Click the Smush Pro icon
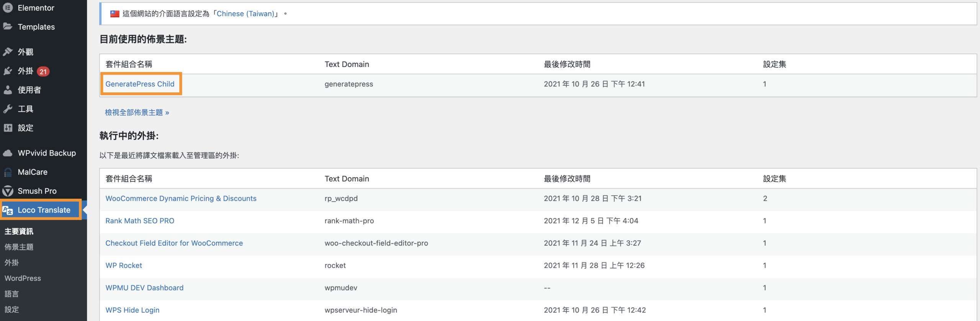Viewport: 980px width, 321px height. (8, 191)
